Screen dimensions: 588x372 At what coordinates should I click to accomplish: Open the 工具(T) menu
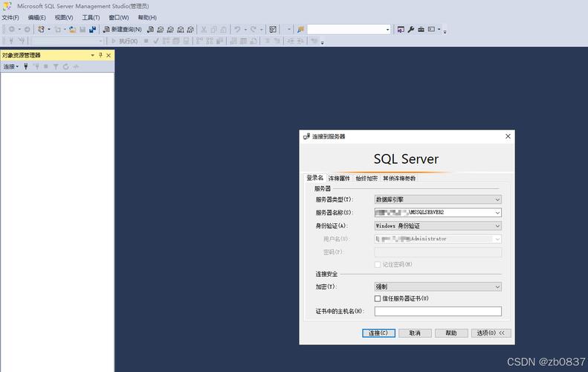(x=91, y=18)
